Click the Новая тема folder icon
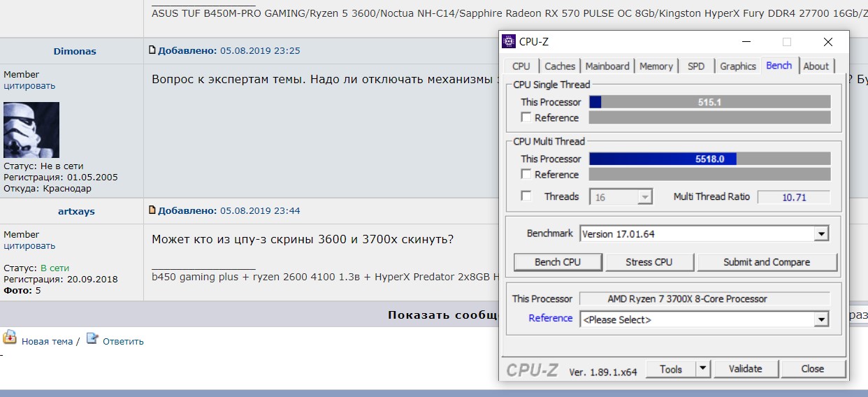Viewport: 868px width, 397px height. [10, 338]
